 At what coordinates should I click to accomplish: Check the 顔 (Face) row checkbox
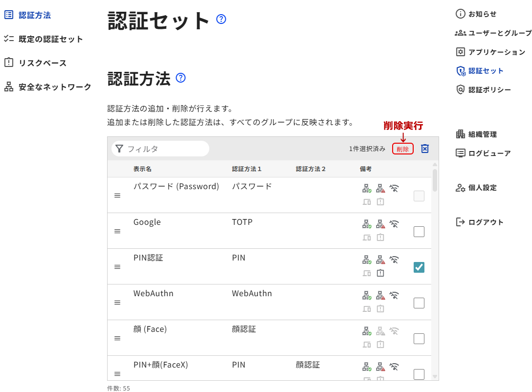(x=419, y=339)
